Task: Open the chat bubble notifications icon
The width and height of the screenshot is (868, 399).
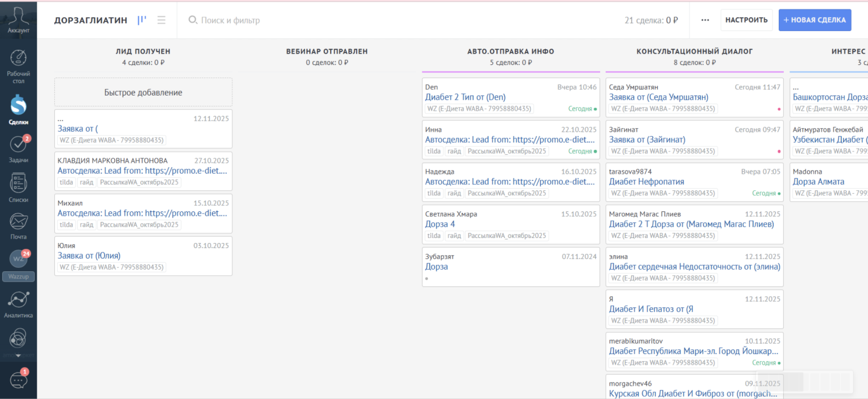Action: [18, 380]
